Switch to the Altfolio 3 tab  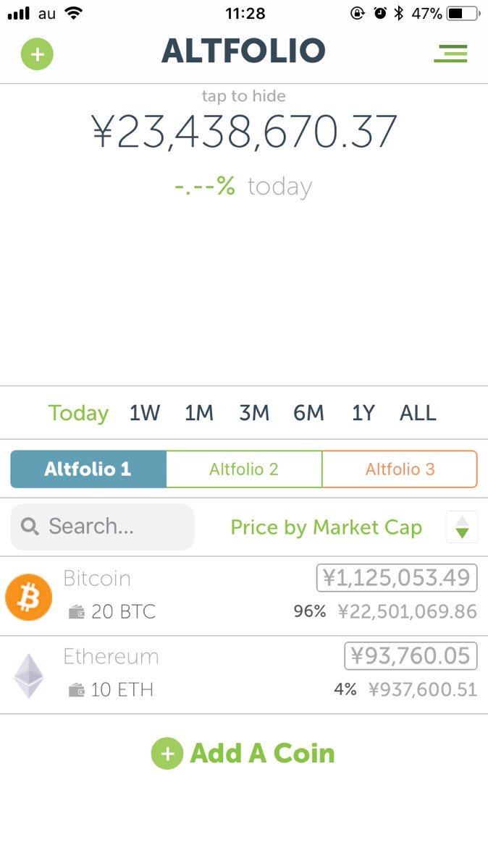(x=400, y=469)
